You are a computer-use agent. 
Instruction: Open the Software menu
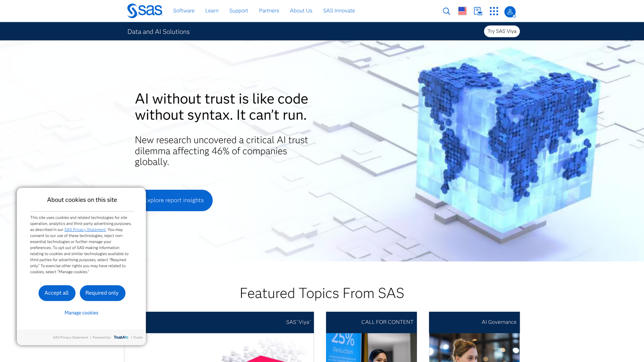[184, 11]
